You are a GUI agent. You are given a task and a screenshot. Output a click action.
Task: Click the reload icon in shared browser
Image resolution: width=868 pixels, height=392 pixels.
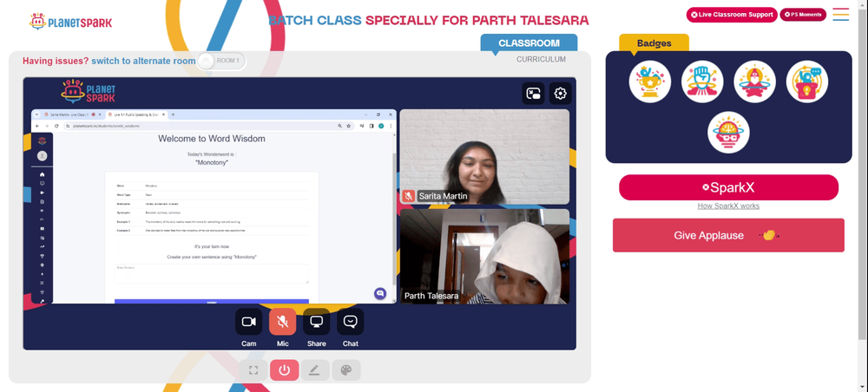(x=56, y=126)
